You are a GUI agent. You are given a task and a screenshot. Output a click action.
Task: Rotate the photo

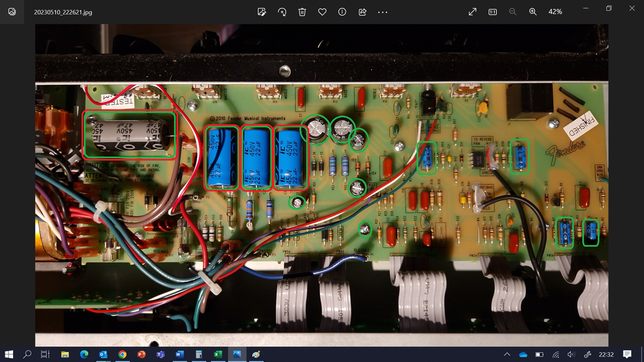282,12
